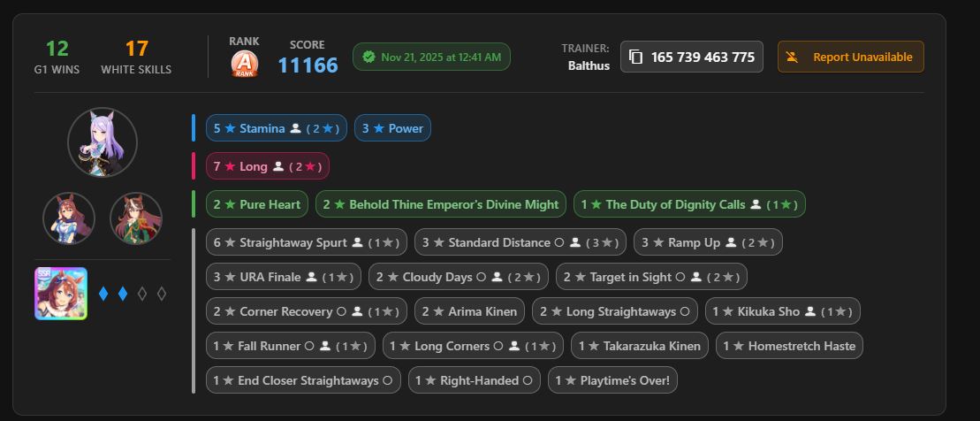Click the 1 star Kikuka Sho chip
This screenshot has height=421, width=980.
click(783, 311)
